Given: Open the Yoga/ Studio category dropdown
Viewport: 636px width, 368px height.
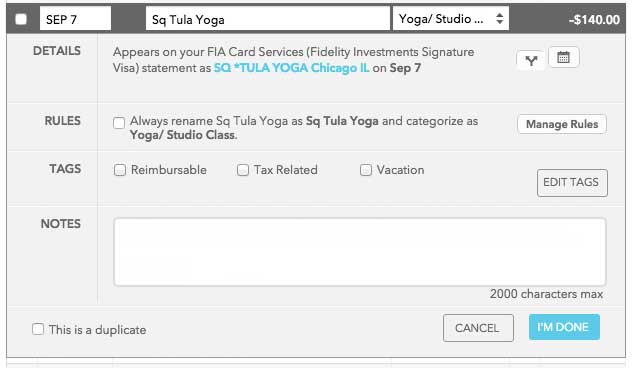Looking at the screenshot, I should 450,19.
